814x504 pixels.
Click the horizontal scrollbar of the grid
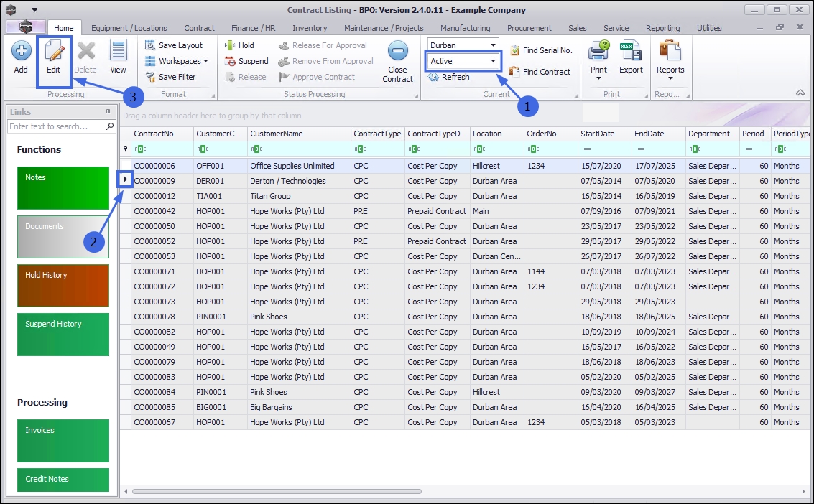click(277, 491)
